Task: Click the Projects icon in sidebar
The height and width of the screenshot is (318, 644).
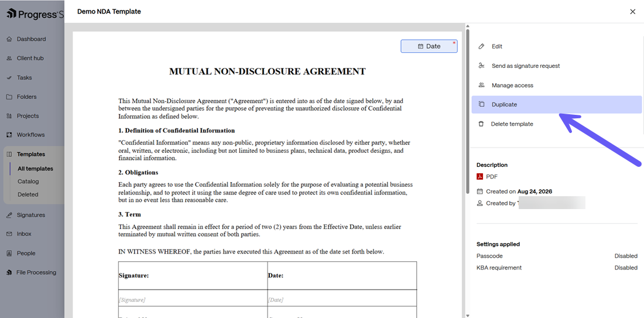Action: [9, 116]
